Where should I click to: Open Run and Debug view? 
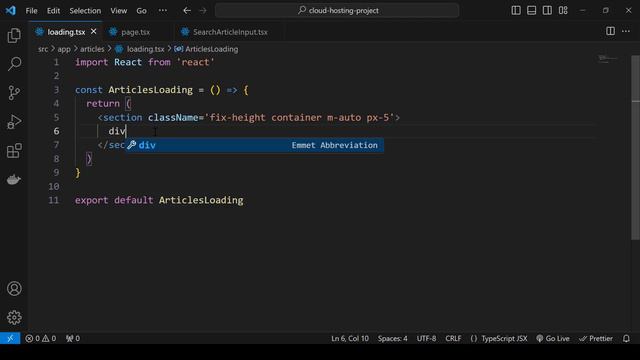click(x=14, y=122)
